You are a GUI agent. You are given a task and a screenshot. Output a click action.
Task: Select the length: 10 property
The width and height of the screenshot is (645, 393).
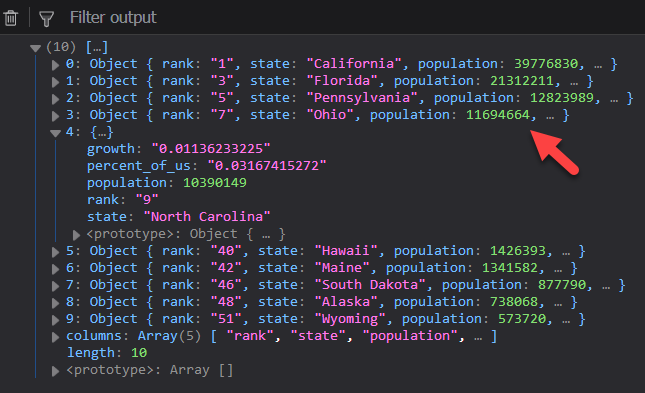(107, 353)
